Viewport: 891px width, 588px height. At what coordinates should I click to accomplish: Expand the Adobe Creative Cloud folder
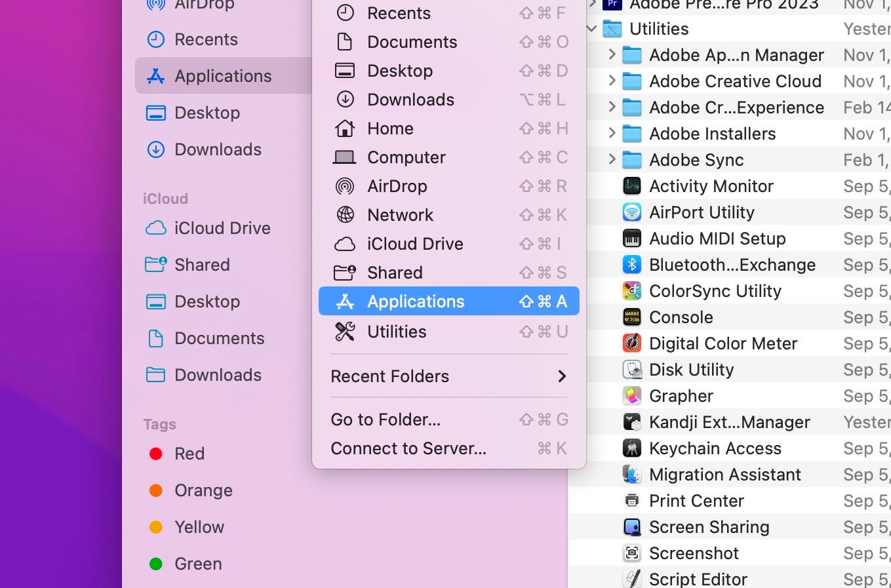point(612,81)
